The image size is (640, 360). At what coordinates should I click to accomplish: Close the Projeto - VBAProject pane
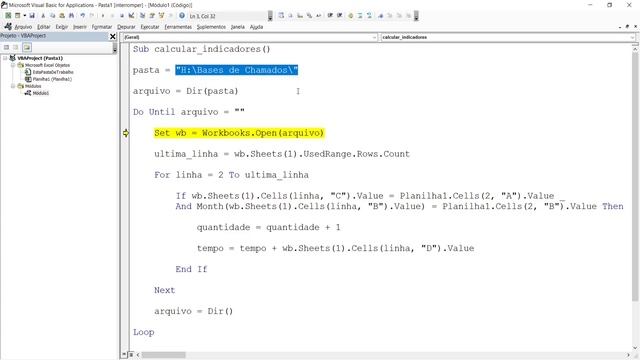(x=113, y=36)
